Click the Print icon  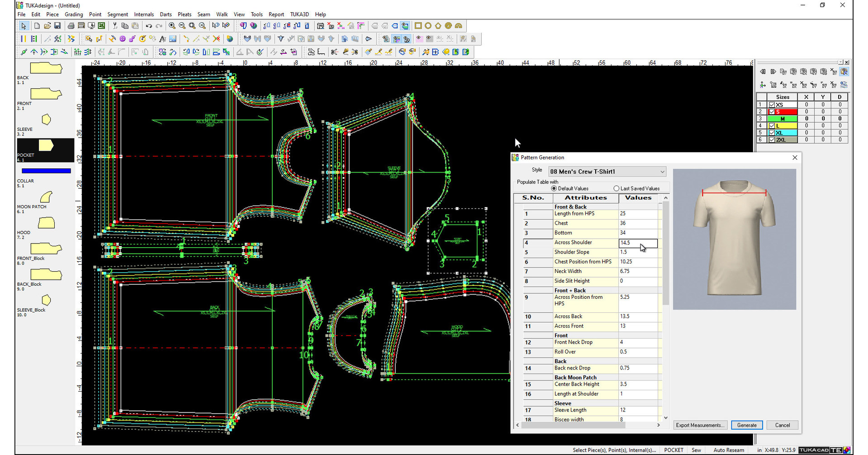point(71,26)
